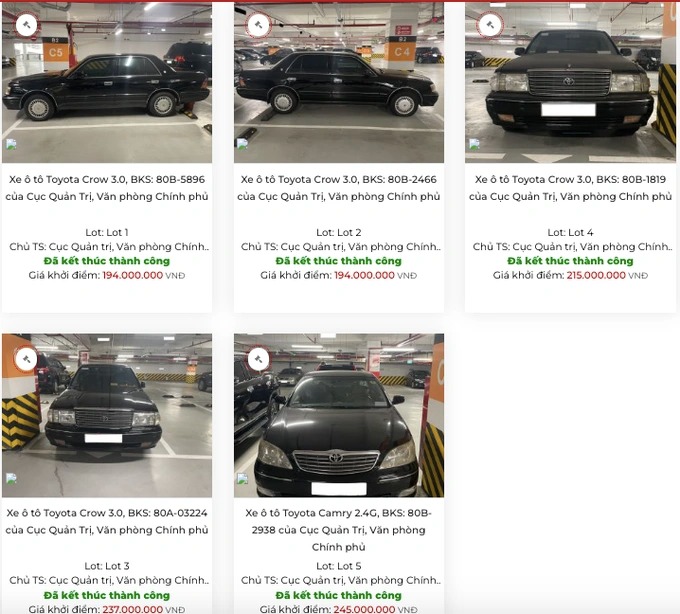Image resolution: width=680 pixels, height=614 pixels.
Task: Click the auction hammer icon on Lot 4
Action: 490,25
